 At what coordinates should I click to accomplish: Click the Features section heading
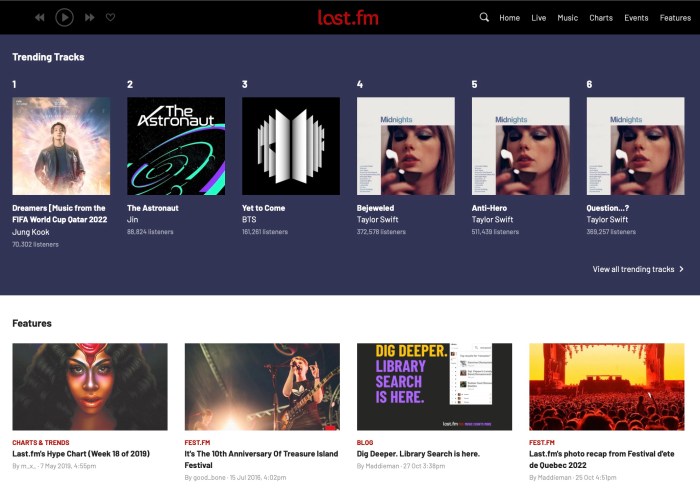[32, 323]
